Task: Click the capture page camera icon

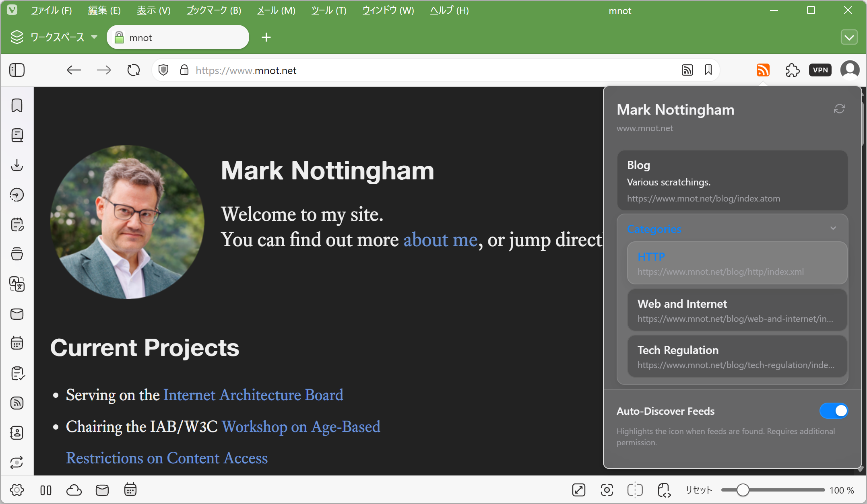Action: tap(607, 490)
